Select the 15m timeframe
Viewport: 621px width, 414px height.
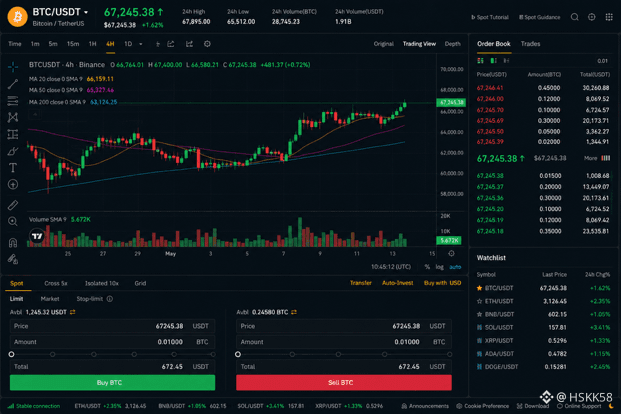(73, 44)
